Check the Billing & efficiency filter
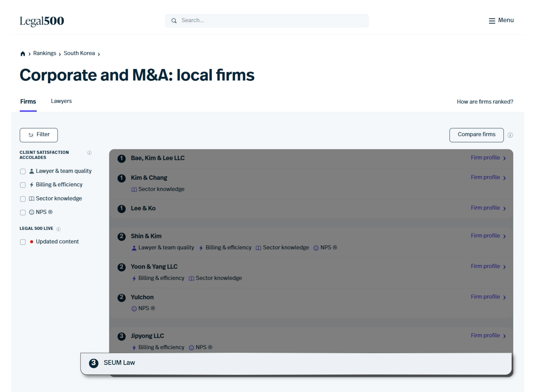This screenshot has width=537, height=392. click(x=23, y=185)
